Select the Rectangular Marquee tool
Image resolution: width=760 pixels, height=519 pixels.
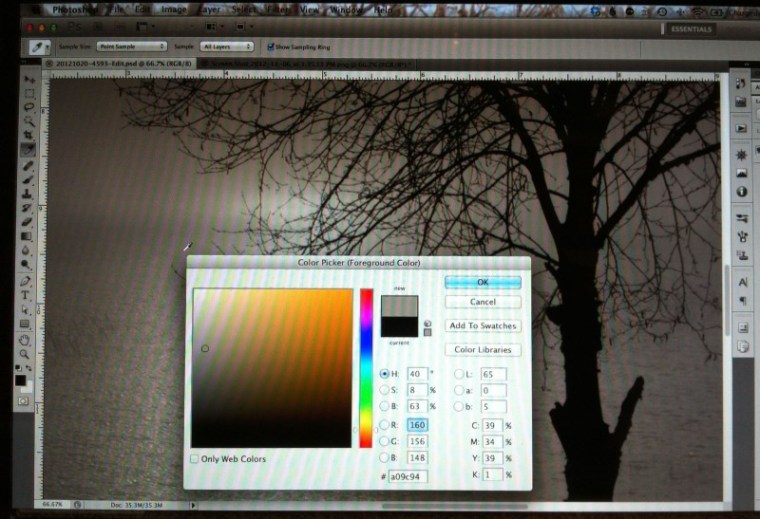(x=29, y=94)
